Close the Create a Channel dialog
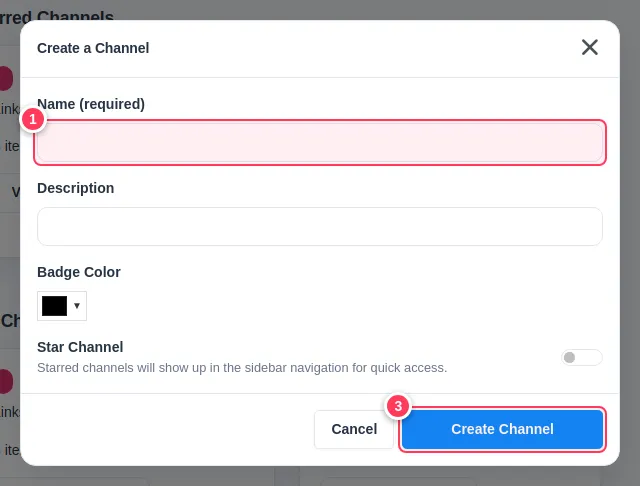The image size is (640, 486). [x=590, y=47]
